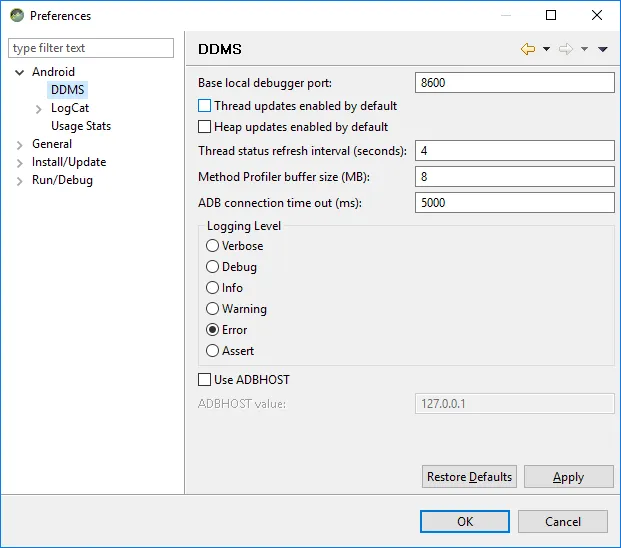Click the Restore Defaults button
621x548 pixels.
click(x=469, y=476)
